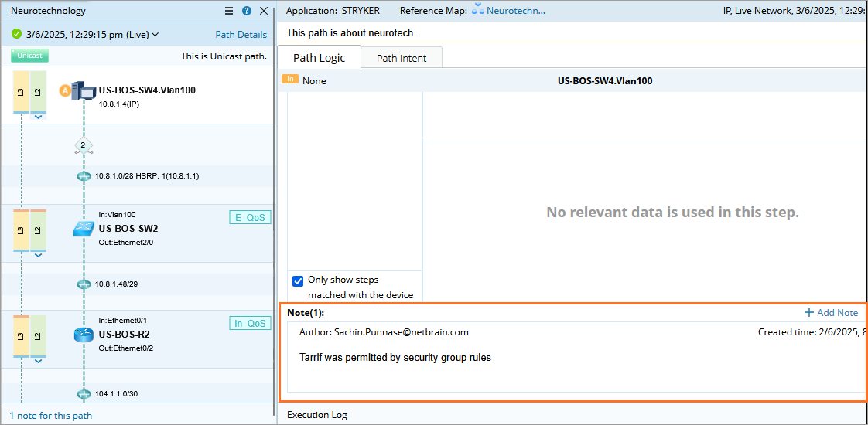Click the 10.8.1.48/29 network segment icon

pos(84,284)
